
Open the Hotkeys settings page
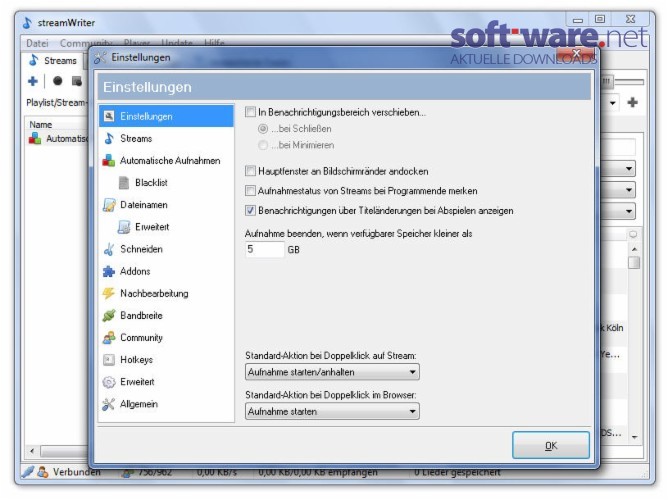[166, 360]
